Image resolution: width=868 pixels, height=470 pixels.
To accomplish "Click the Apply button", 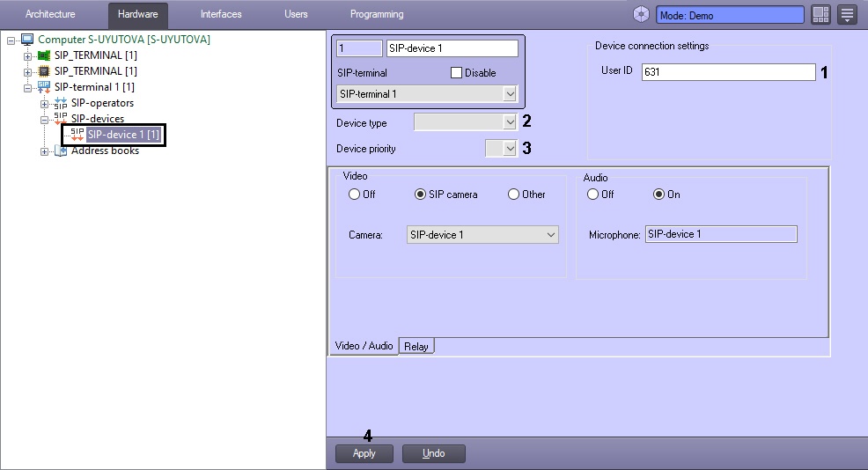I will click(x=364, y=453).
